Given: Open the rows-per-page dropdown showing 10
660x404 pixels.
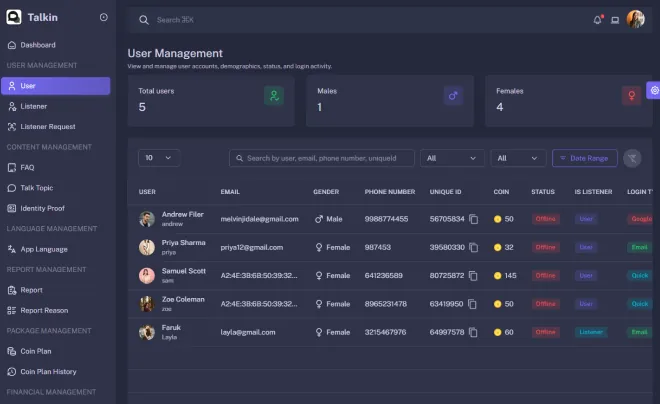Looking at the screenshot, I should (x=159, y=158).
